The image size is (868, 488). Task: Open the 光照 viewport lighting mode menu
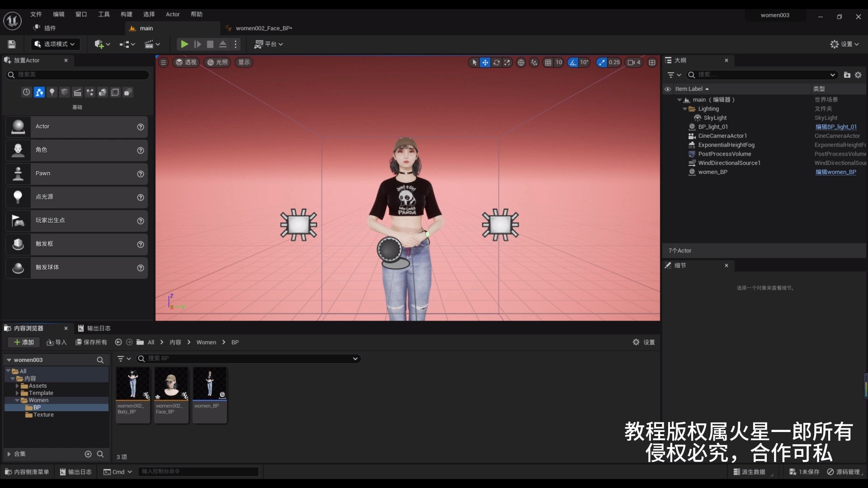[217, 62]
